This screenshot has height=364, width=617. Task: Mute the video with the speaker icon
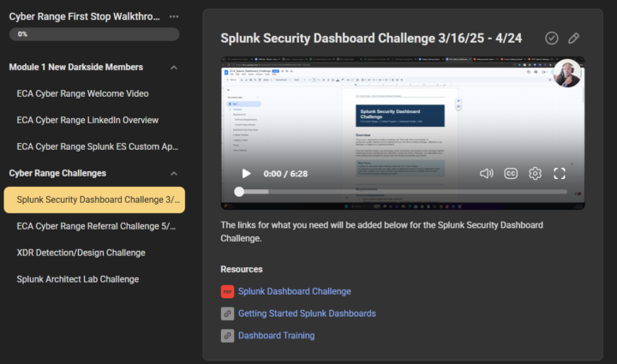click(487, 173)
